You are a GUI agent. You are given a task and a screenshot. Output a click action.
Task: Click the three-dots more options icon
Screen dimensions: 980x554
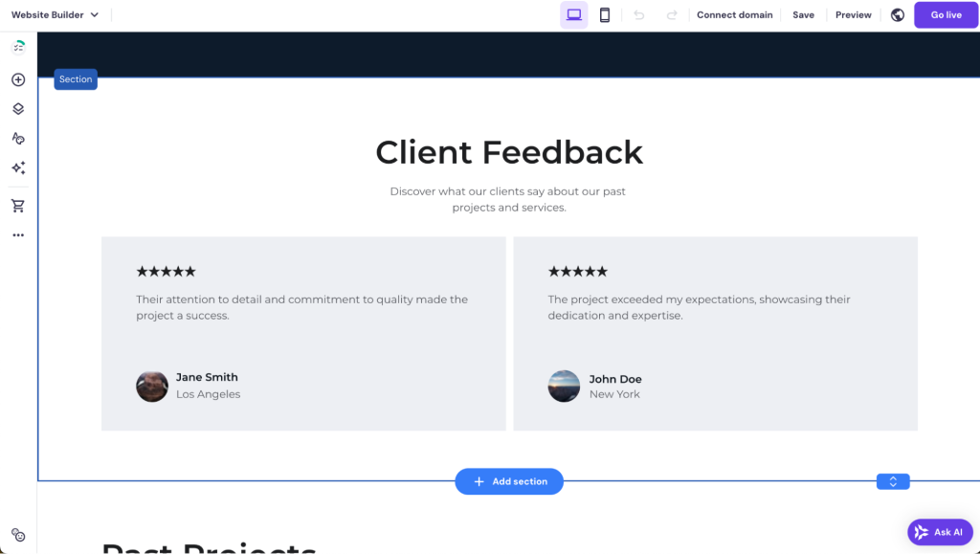(x=17, y=234)
